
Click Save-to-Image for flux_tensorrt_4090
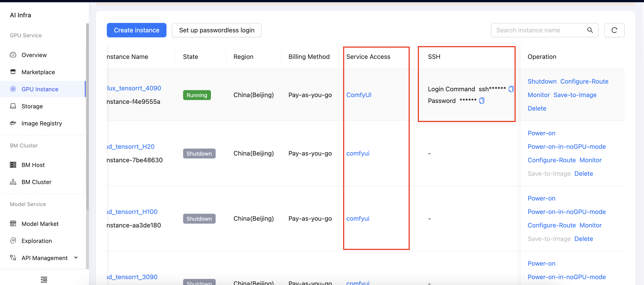(x=575, y=95)
